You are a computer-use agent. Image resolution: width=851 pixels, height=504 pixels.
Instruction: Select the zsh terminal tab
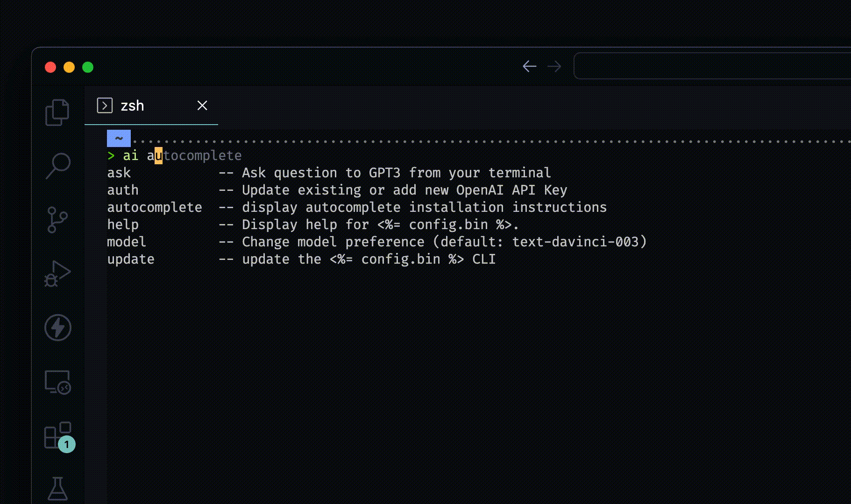click(133, 106)
